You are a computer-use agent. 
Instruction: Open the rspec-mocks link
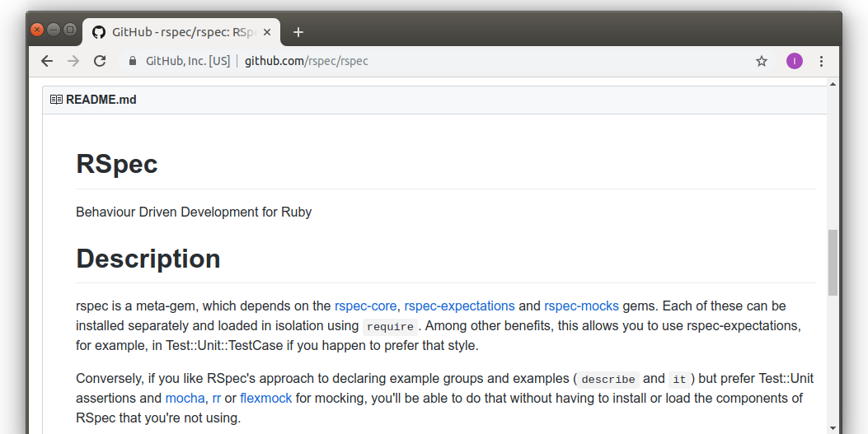coord(581,306)
